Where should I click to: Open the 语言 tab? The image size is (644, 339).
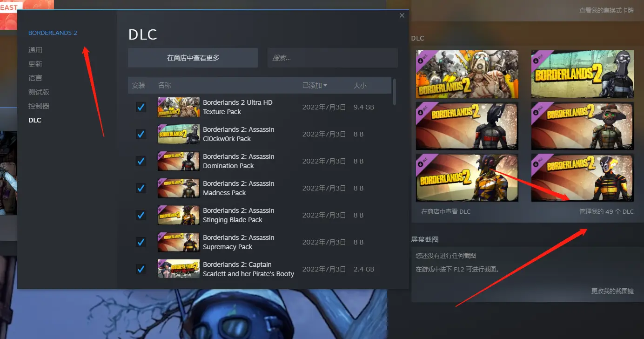(x=35, y=78)
